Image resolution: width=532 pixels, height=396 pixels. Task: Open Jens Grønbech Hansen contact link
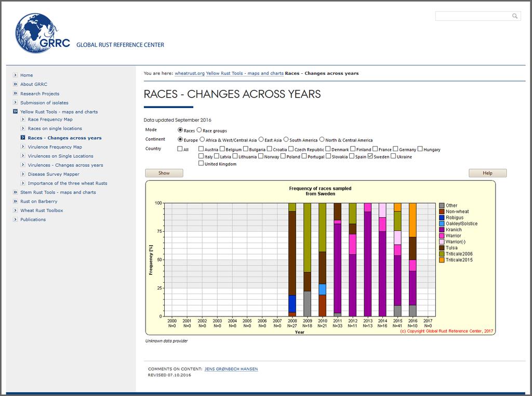point(231,369)
